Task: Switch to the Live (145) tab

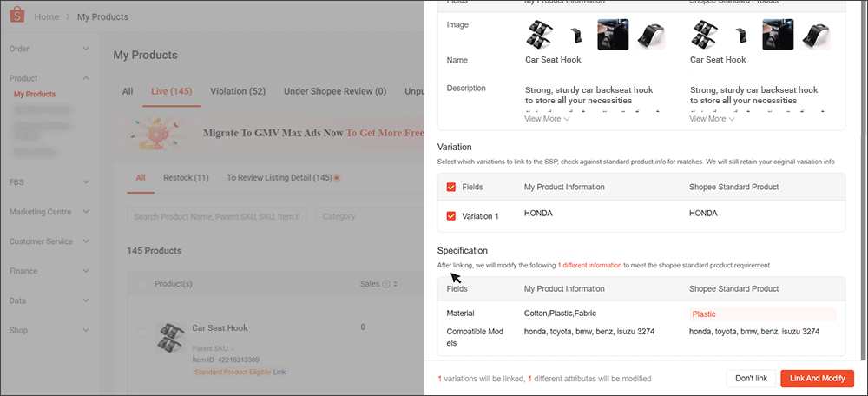Action: click(x=172, y=91)
